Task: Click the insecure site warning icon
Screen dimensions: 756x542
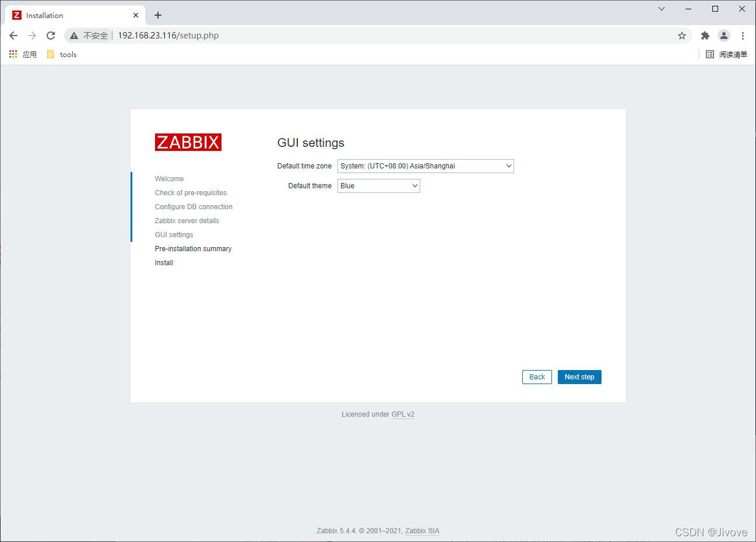Action: [x=74, y=36]
